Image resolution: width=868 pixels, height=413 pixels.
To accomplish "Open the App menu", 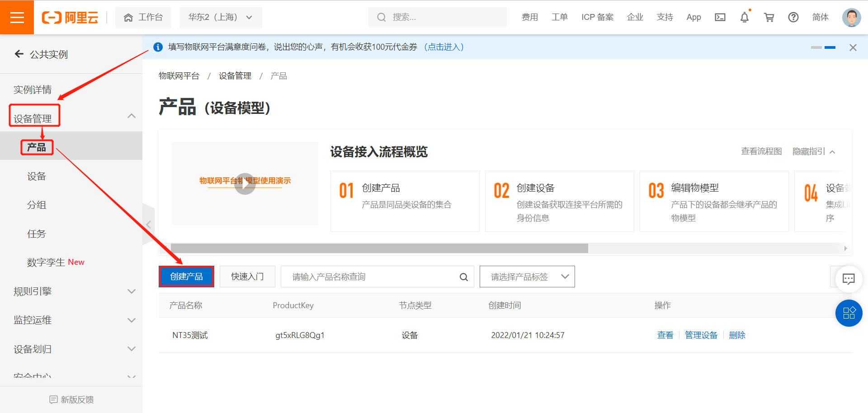I will coord(693,17).
